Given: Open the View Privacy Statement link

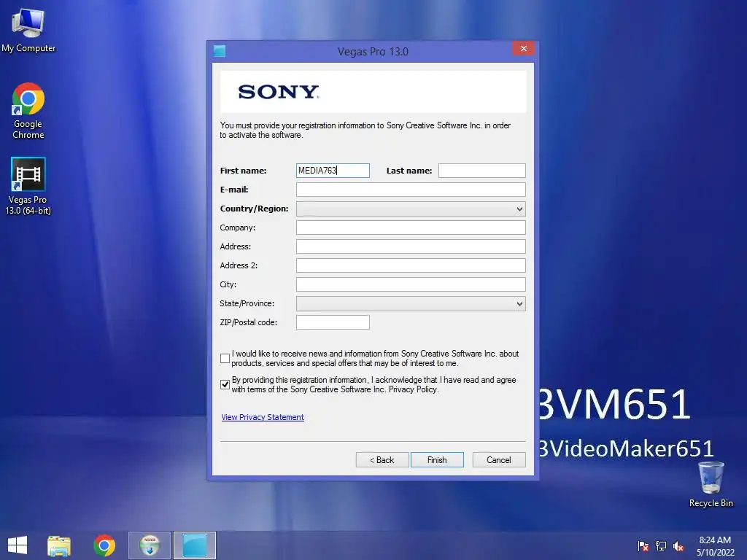Looking at the screenshot, I should pos(263,417).
